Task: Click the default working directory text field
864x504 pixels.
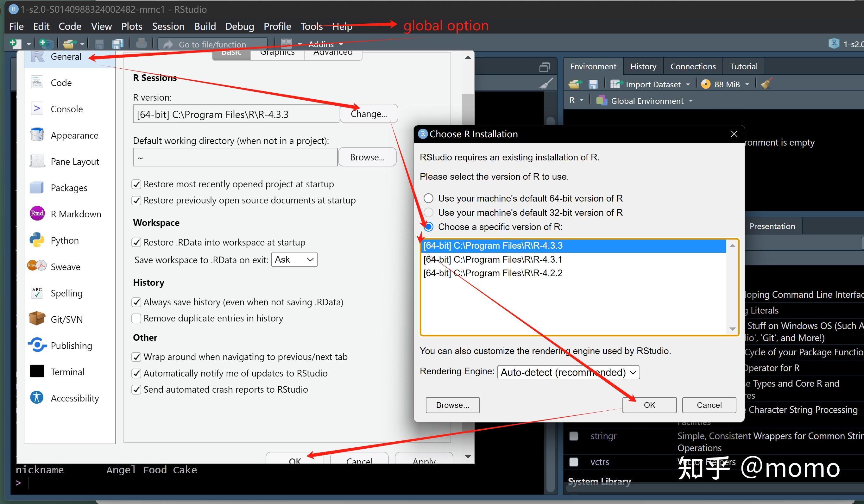Action: pyautogui.click(x=235, y=157)
